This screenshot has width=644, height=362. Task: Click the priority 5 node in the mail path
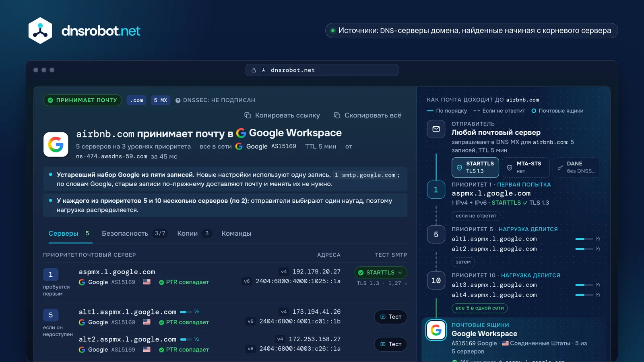coord(436,234)
